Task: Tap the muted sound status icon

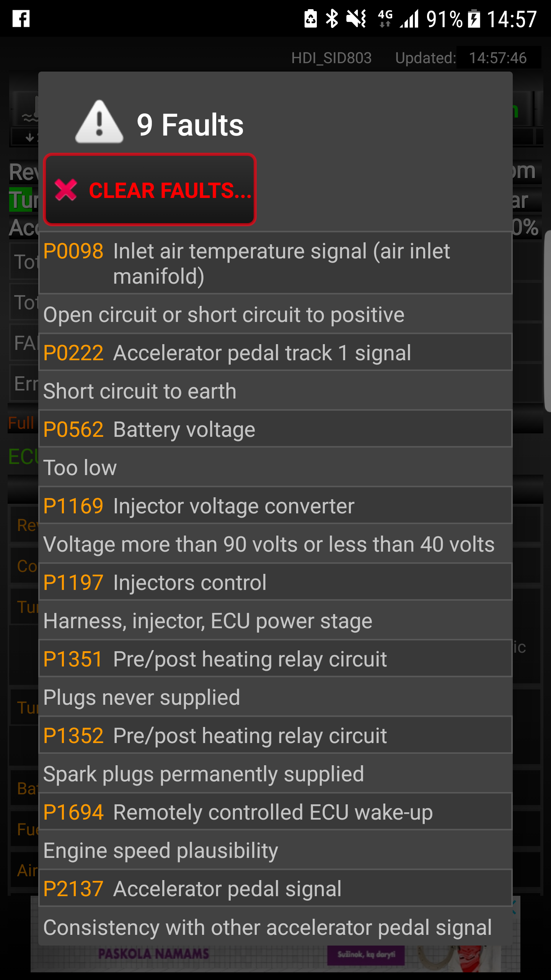Action: (356, 19)
